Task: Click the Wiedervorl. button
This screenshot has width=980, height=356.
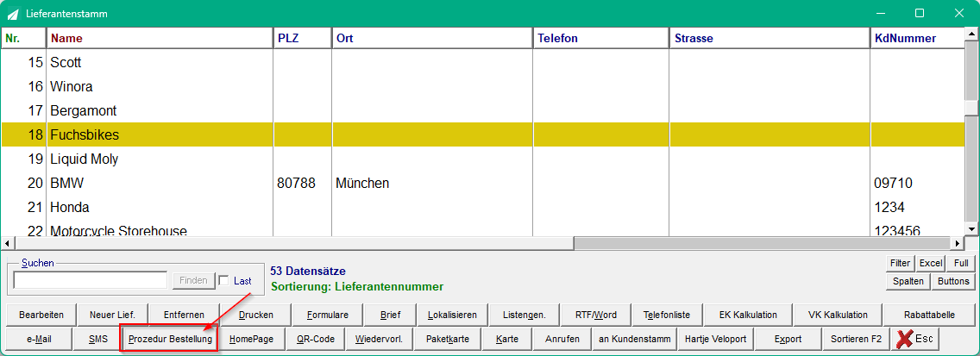Action: 379,339
